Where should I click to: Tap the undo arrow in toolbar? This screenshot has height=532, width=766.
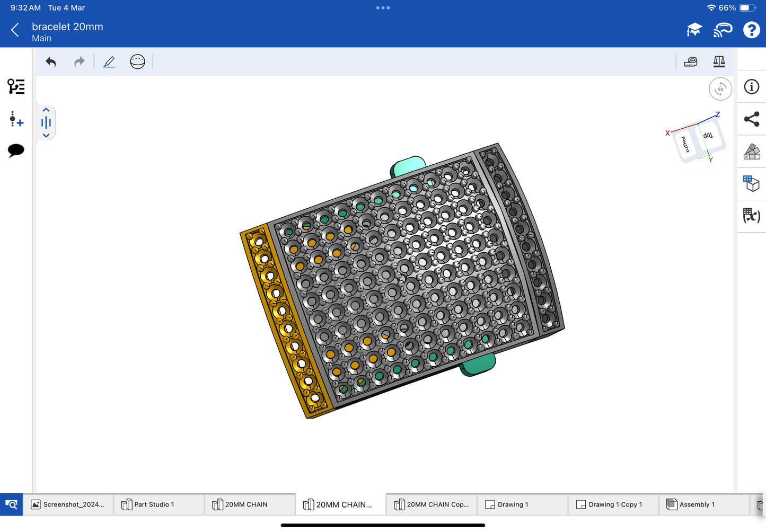[51, 62]
